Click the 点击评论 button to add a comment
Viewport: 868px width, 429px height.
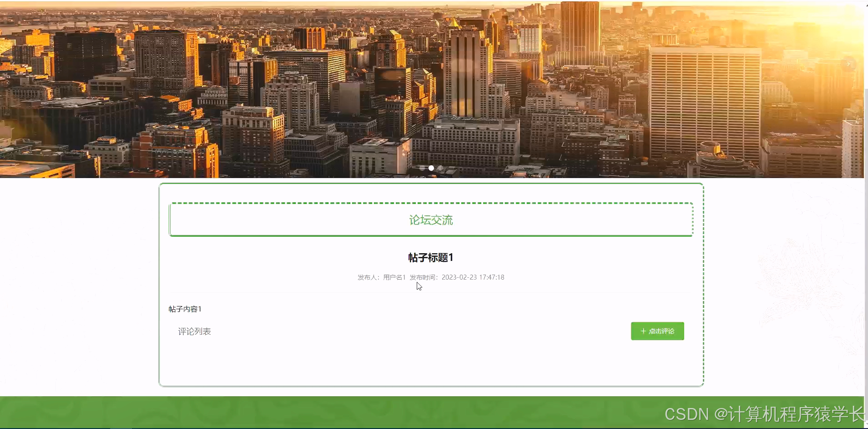[657, 331]
